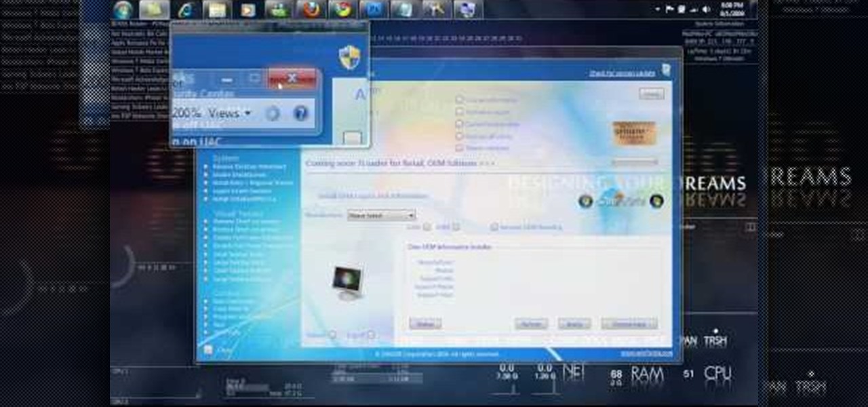The image size is (868, 407).
Task: Click the Windows orb left of the logo
Action: [x=586, y=201]
